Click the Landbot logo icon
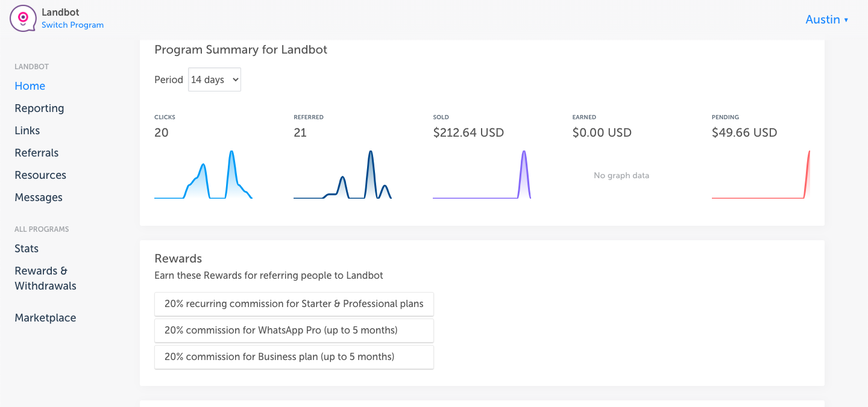The height and width of the screenshot is (407, 868). [23, 19]
